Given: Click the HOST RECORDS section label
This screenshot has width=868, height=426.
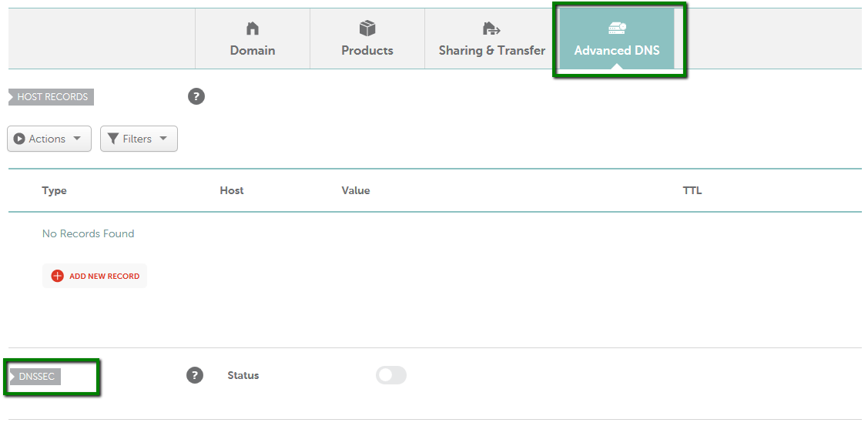Looking at the screenshot, I should click(x=51, y=97).
